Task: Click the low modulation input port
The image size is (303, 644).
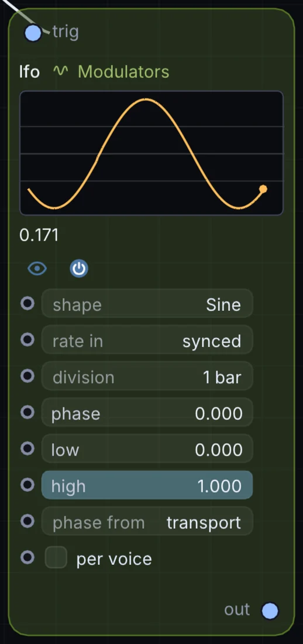Action: 27,448
